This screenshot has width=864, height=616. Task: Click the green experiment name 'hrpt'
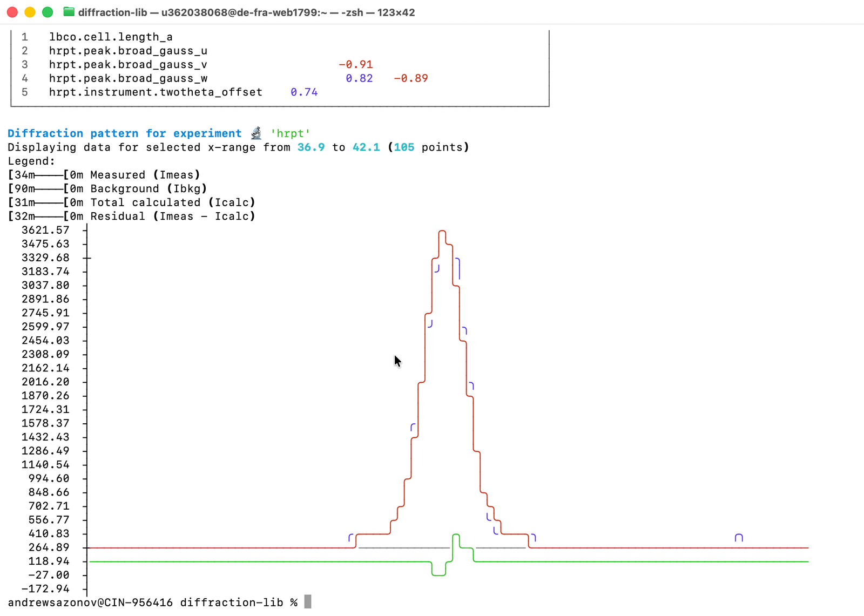(291, 133)
